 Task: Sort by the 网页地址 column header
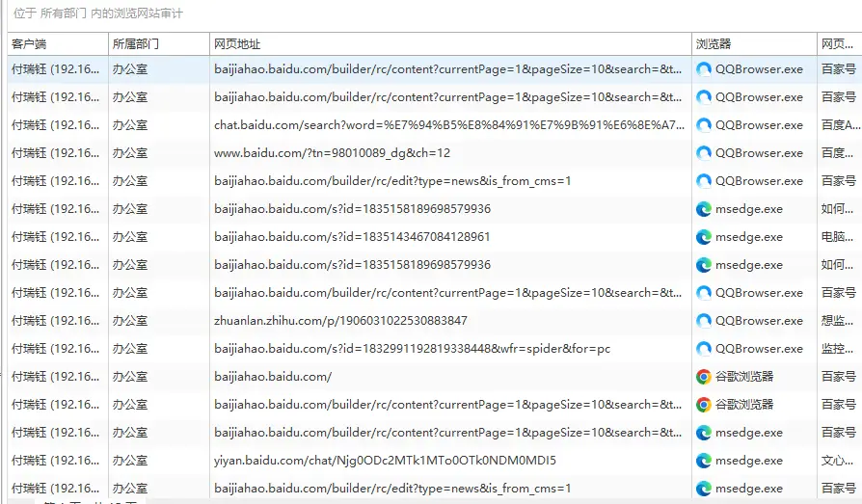450,44
